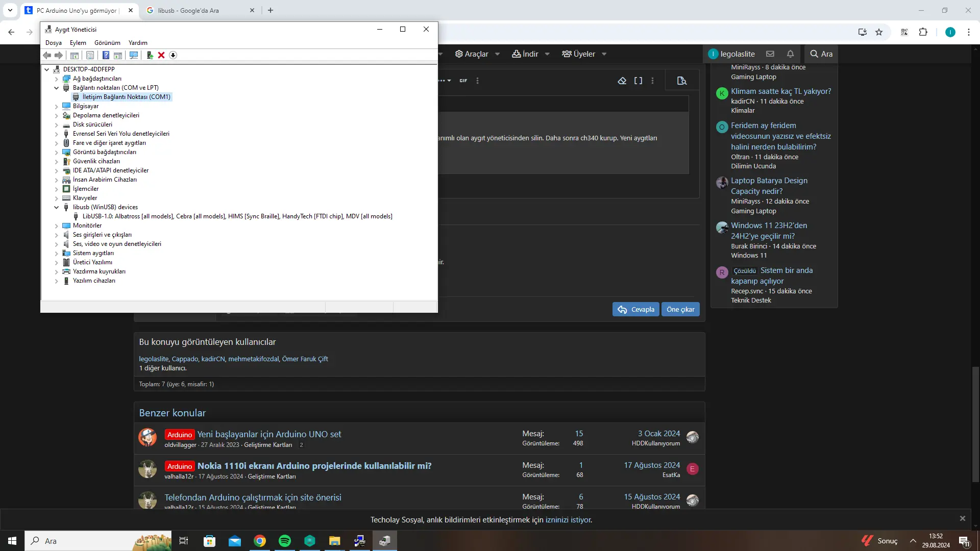Expand the Sistem aygıtları node
Viewport: 980px width, 551px height.
57,253
